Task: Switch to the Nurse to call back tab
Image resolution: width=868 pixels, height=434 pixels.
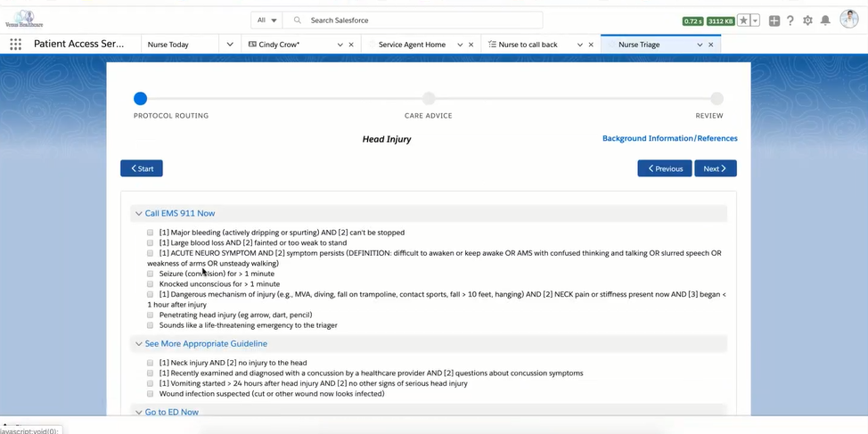Action: click(528, 45)
